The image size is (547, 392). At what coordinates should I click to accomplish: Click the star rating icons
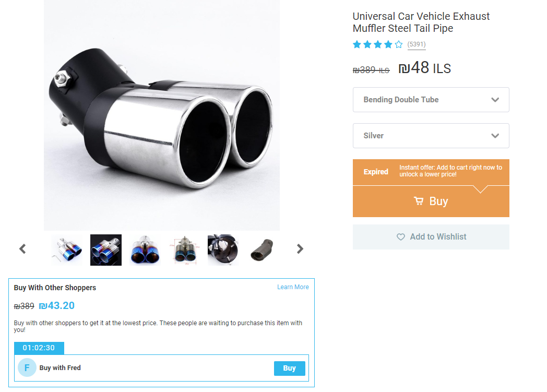[x=378, y=44]
